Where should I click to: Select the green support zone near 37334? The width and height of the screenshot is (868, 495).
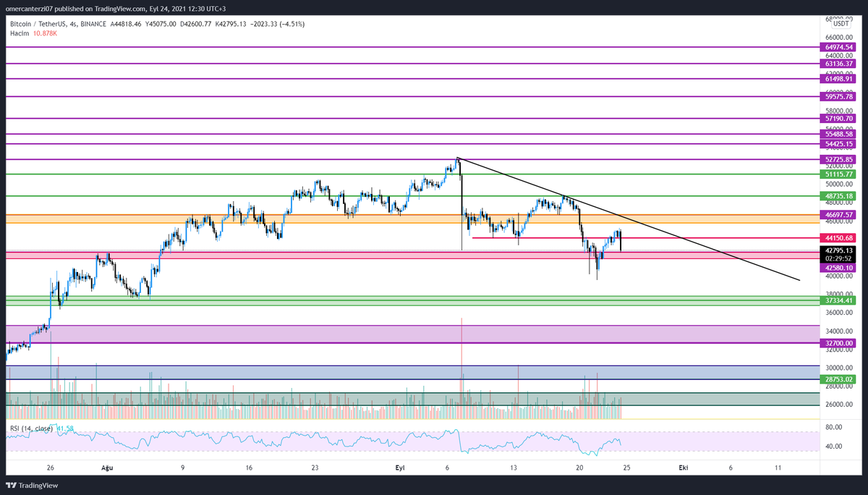[x=413, y=300]
